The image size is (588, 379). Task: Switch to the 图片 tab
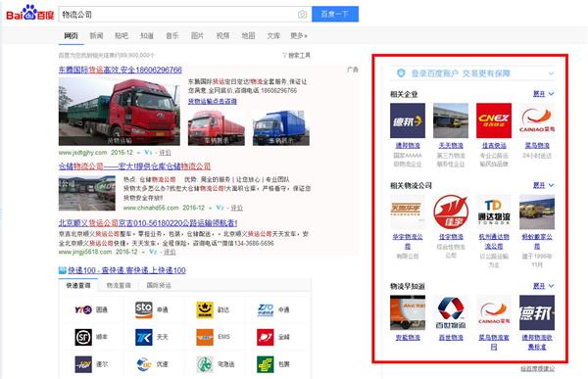point(197,35)
